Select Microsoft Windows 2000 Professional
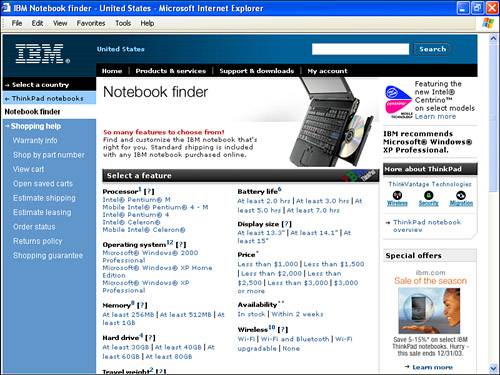The image size is (500, 375). [150, 256]
